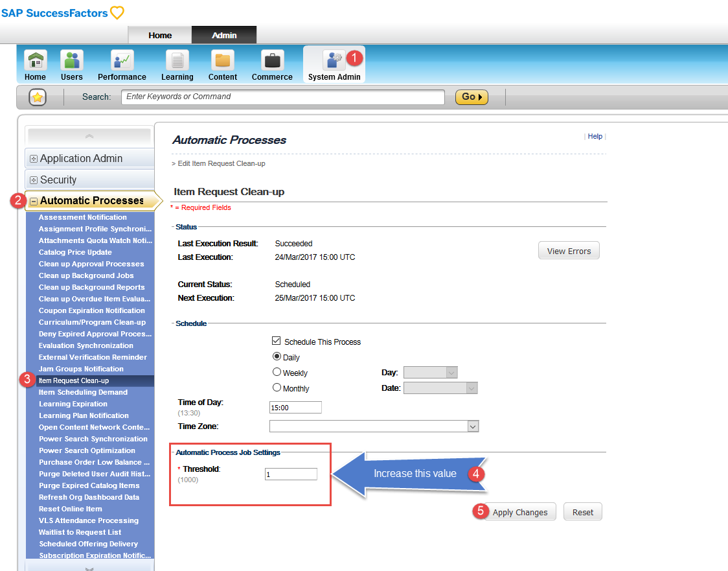Click the favorites star icon
Viewport: 728px width, 571px height.
pyautogui.click(x=38, y=97)
